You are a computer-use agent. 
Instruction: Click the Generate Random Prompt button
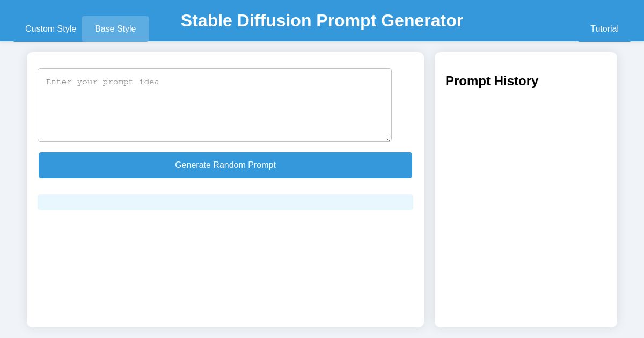[225, 165]
